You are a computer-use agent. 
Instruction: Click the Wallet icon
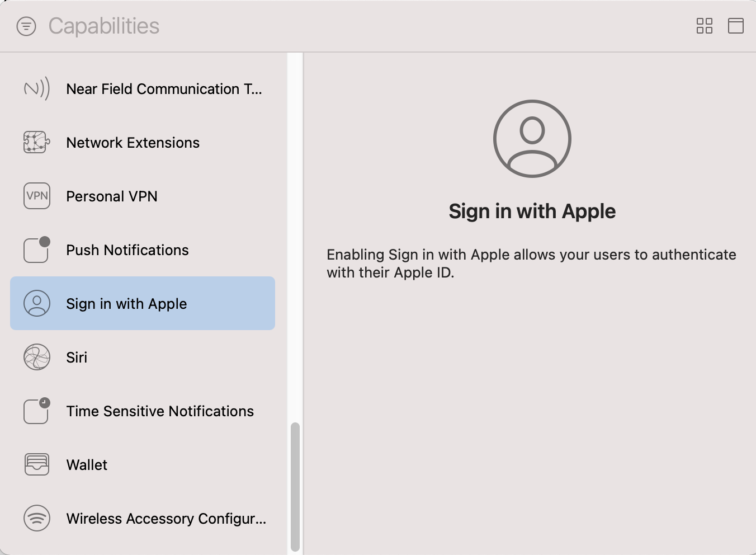(37, 464)
